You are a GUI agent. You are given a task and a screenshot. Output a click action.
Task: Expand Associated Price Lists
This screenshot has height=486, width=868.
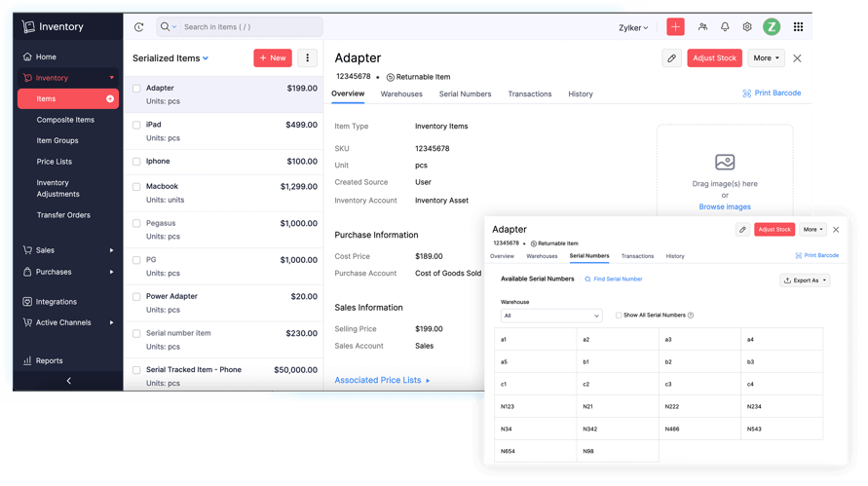382,380
